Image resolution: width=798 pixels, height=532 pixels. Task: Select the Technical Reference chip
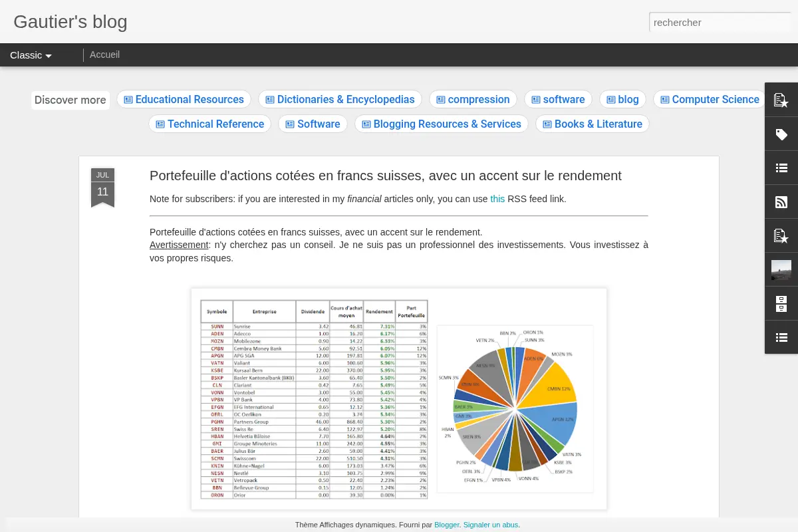tap(209, 124)
